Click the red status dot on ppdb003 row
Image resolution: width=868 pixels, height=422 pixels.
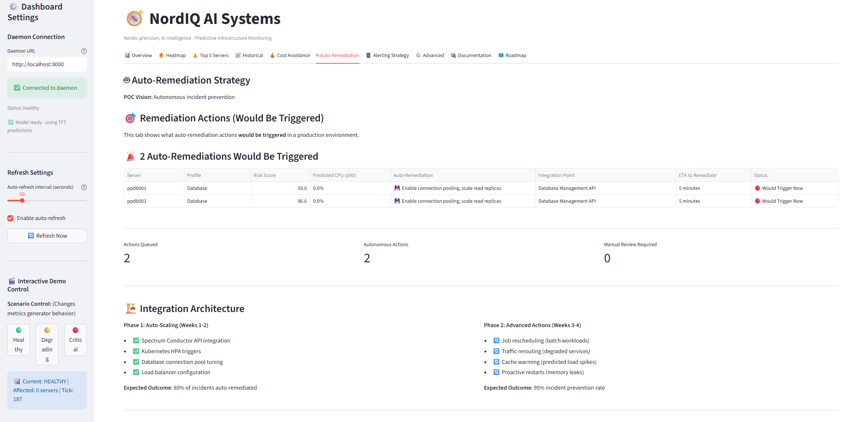(758, 201)
